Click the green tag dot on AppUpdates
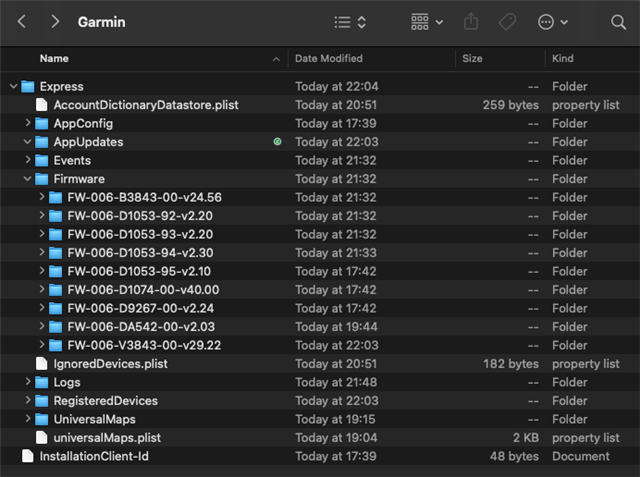Screen dimensions: 640x477 [277, 142]
